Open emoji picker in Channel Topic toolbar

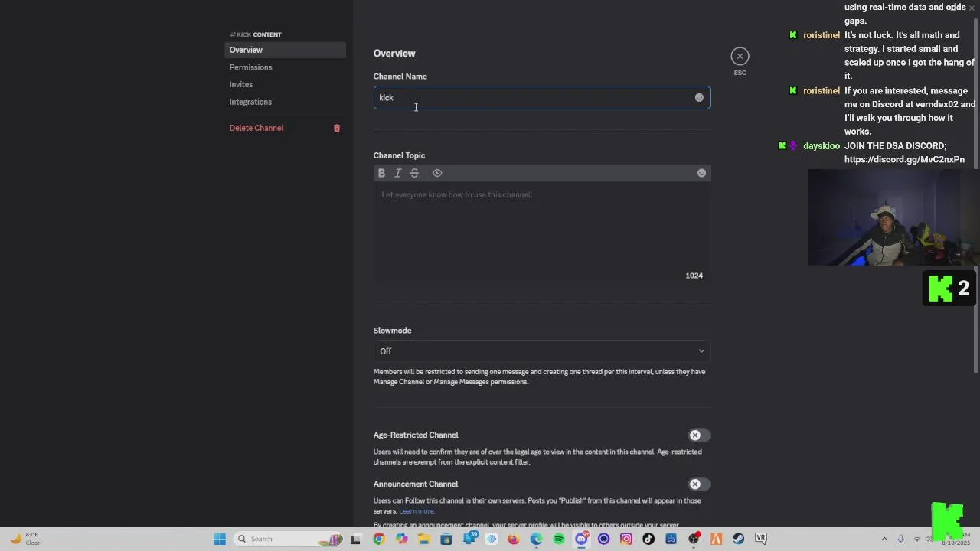pos(701,173)
